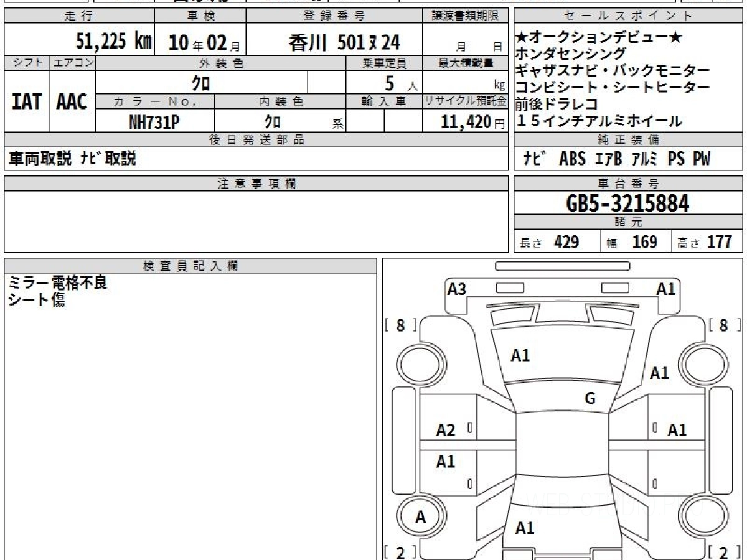Viewport: 747px width, 560px height.
Task: Click the クロ value under 外装色
Action: (x=201, y=82)
